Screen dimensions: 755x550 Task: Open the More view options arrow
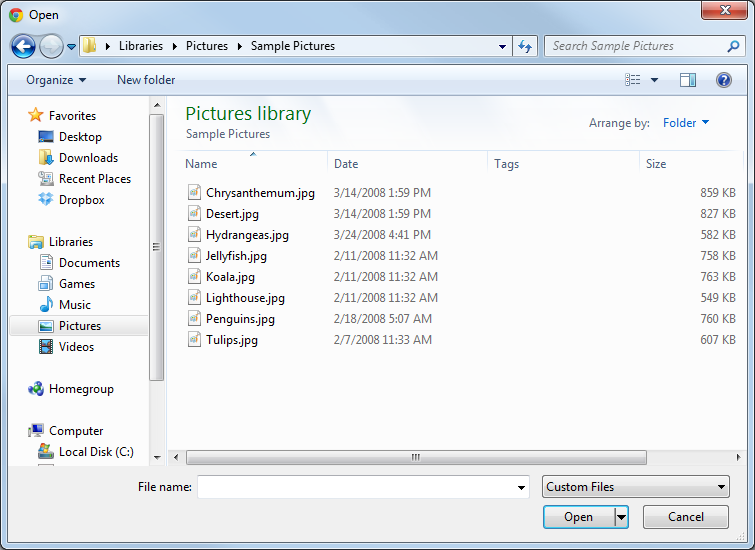click(654, 80)
